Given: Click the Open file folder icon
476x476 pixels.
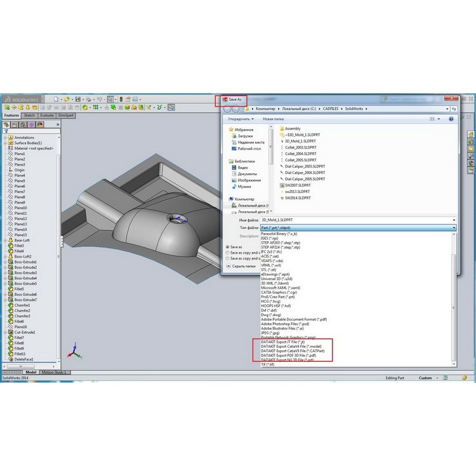Looking at the screenshot, I should 67,99.
